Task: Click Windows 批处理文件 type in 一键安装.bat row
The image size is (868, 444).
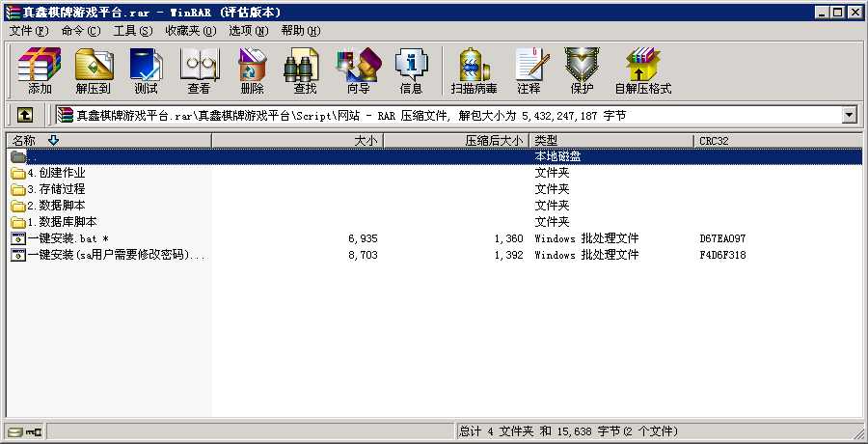Action: click(x=586, y=239)
